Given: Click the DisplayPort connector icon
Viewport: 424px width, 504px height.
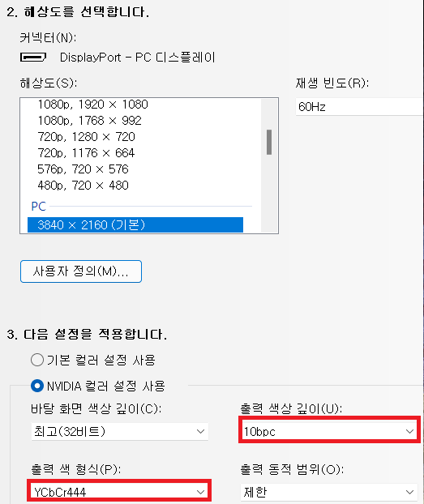Looking at the screenshot, I should pos(33,58).
